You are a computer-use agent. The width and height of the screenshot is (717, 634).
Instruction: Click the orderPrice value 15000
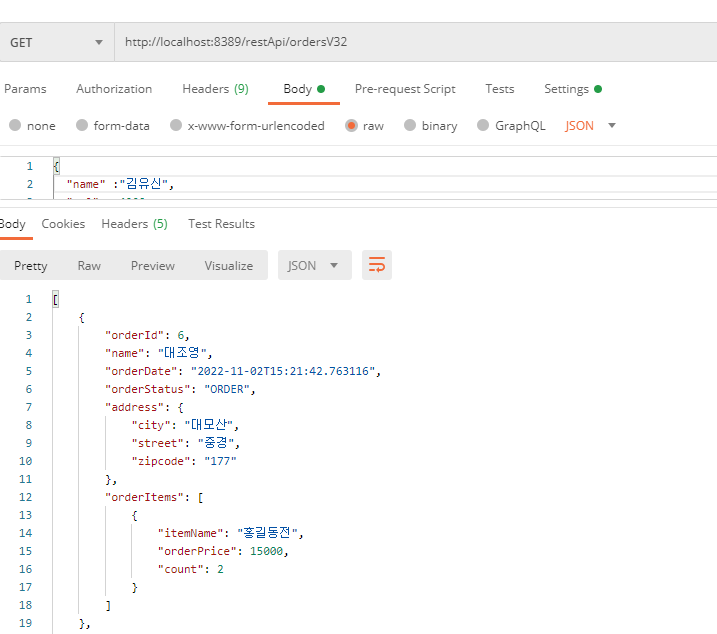[266, 551]
